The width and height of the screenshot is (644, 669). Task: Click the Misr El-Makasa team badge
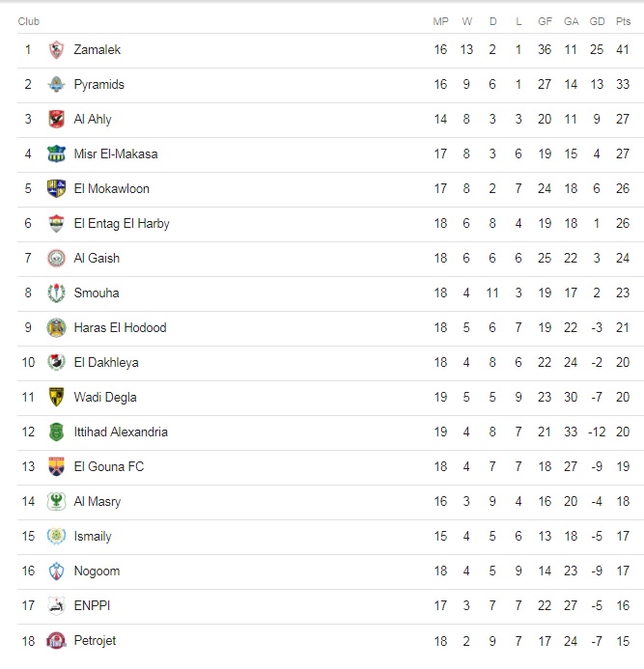click(x=56, y=154)
